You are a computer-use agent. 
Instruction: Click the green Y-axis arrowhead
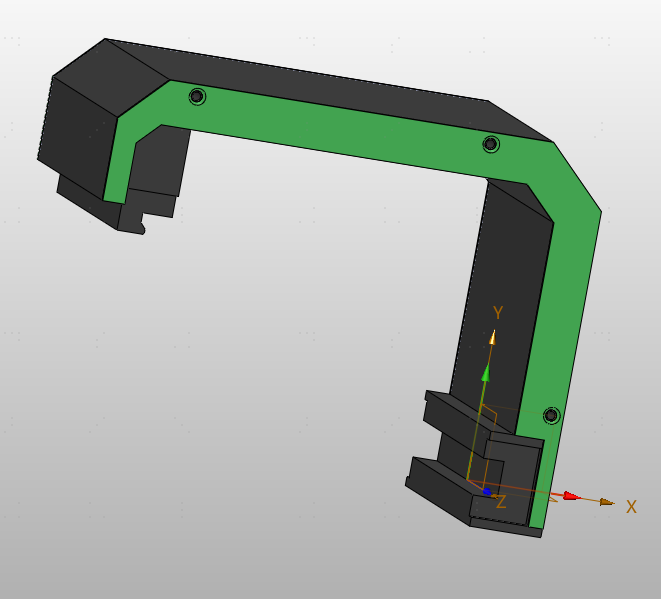click(486, 372)
